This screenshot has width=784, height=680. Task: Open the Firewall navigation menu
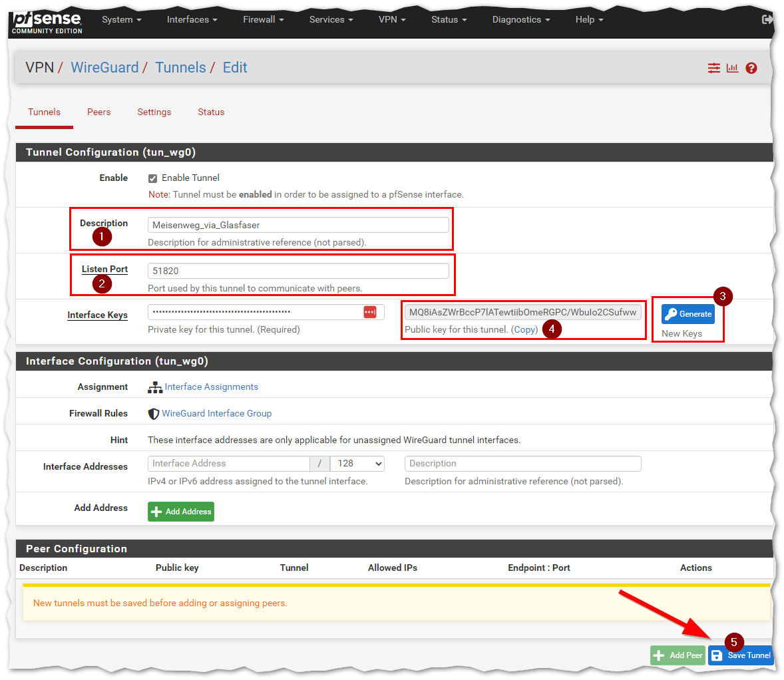[x=263, y=19]
